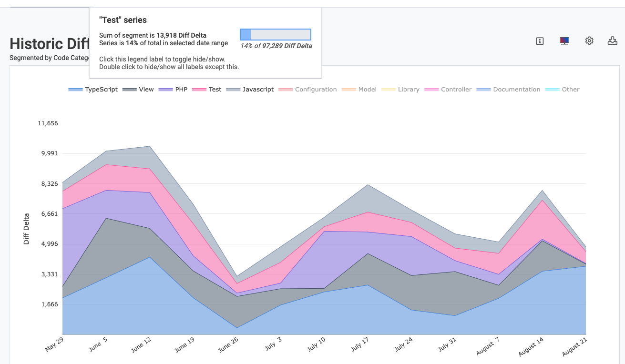This screenshot has height=364, width=625.
Task: Show the Library series
Action: (x=409, y=90)
